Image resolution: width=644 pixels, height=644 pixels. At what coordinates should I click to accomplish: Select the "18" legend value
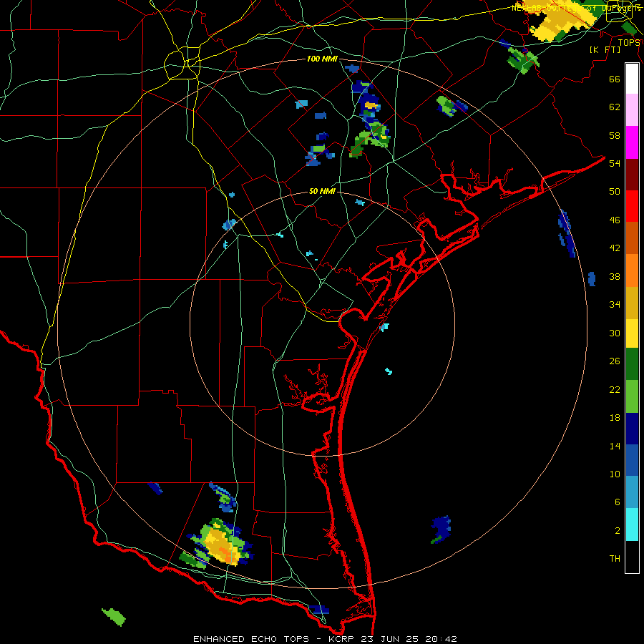(615, 418)
